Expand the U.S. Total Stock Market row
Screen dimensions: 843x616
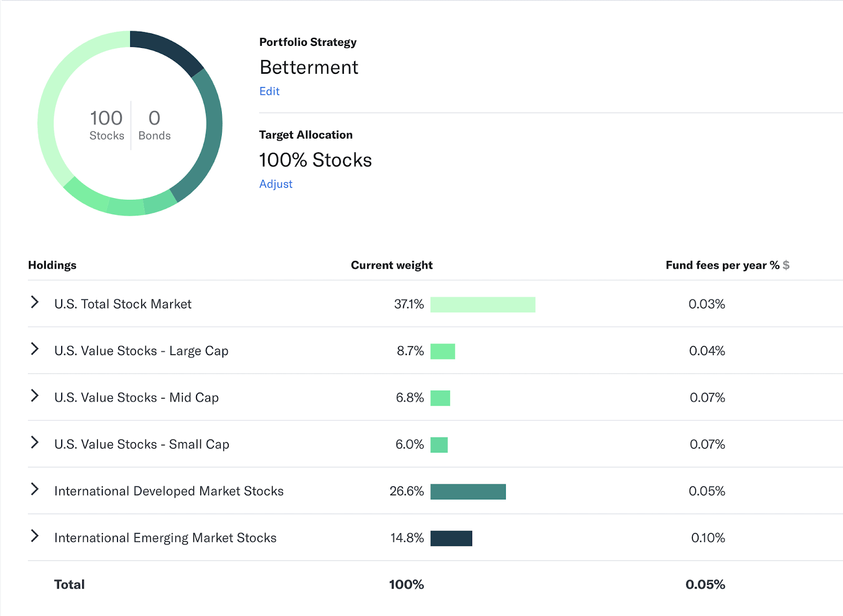[x=35, y=302]
